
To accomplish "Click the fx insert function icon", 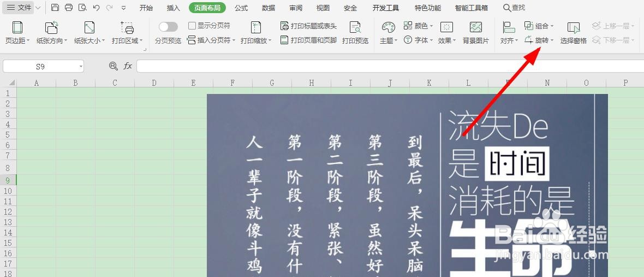I will click(128, 66).
